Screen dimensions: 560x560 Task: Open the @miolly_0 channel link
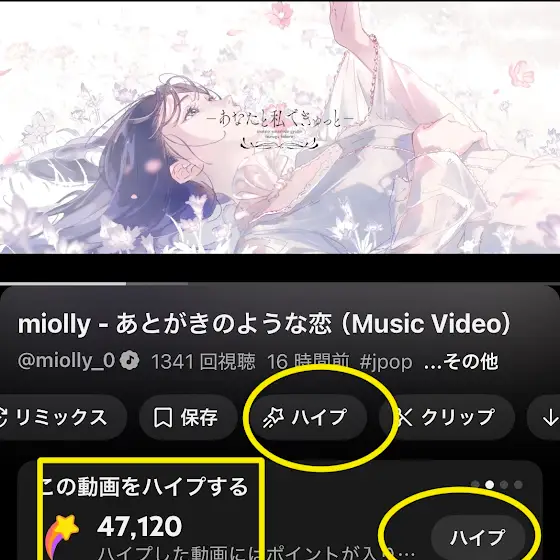pyautogui.click(x=66, y=360)
